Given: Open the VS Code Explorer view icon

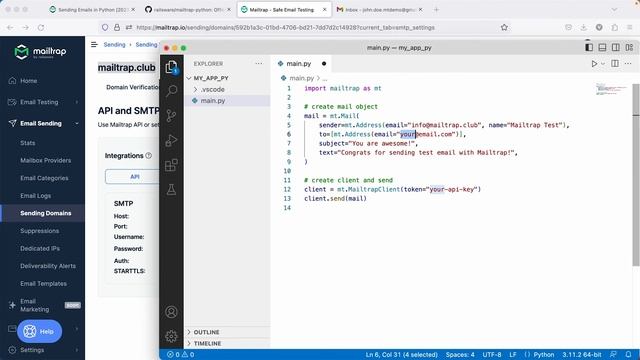Looking at the screenshot, I should 171,67.
